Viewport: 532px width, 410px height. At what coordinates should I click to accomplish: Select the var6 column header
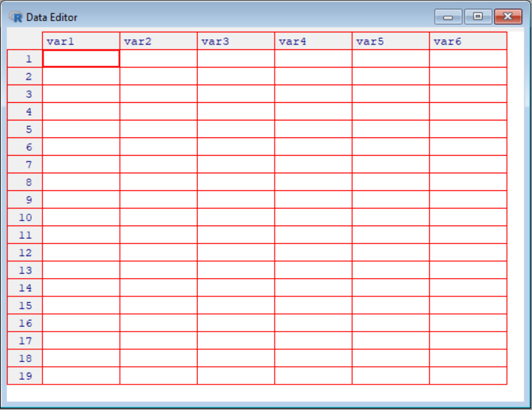coord(468,42)
